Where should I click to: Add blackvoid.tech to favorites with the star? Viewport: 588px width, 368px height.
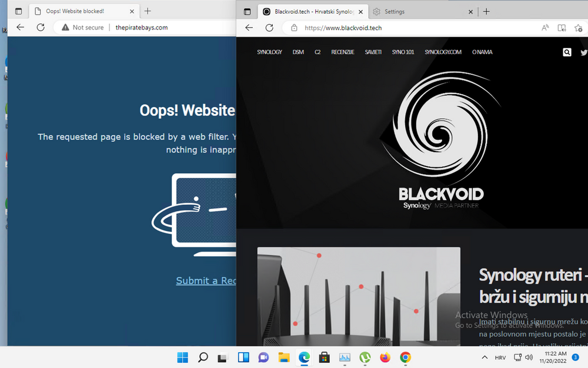(x=578, y=28)
